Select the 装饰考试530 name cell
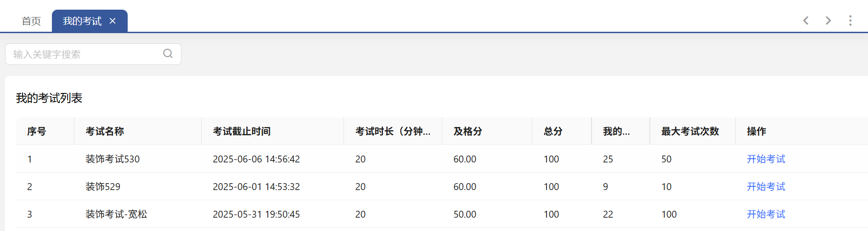Image resolution: width=868 pixels, height=231 pixels. (113, 159)
